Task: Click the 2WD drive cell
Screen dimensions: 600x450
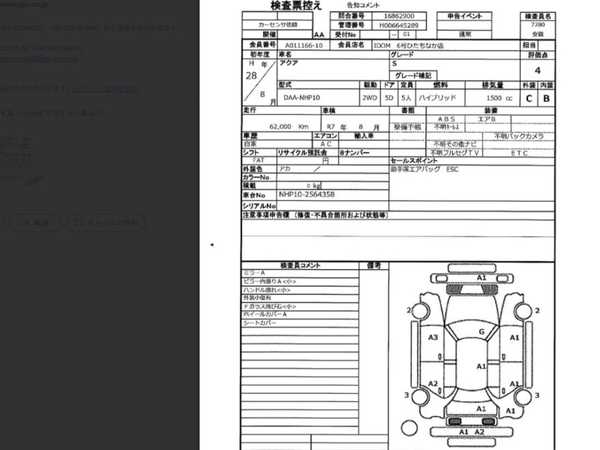Action: click(x=370, y=98)
